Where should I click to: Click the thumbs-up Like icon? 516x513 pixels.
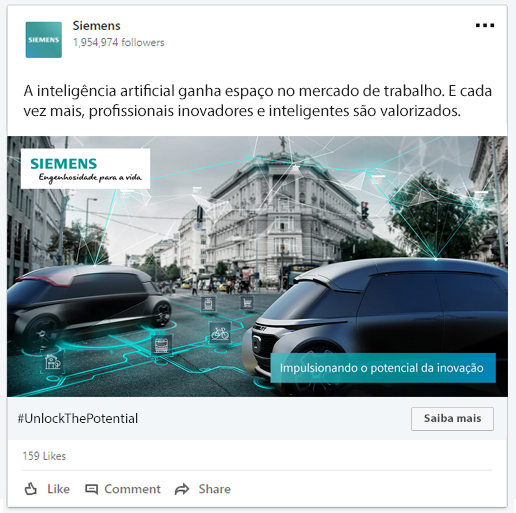pyautogui.click(x=31, y=489)
